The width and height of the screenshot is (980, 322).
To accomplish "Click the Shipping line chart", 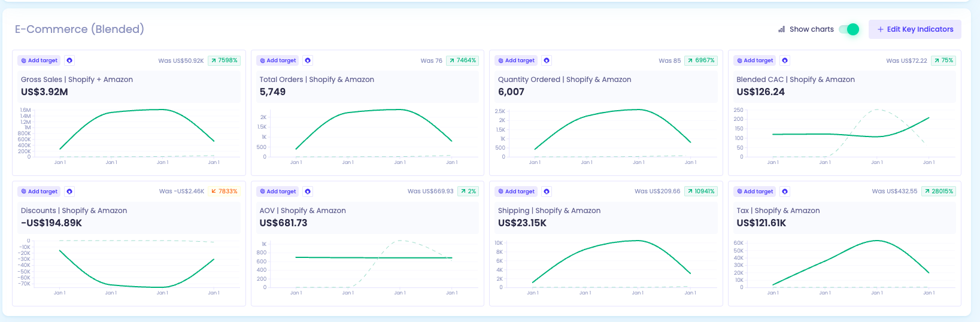I will point(606,267).
